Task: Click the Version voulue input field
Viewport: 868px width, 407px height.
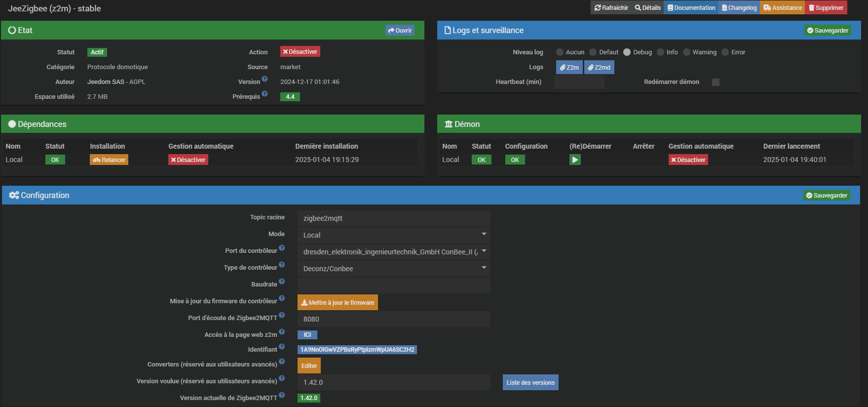Action: point(394,382)
